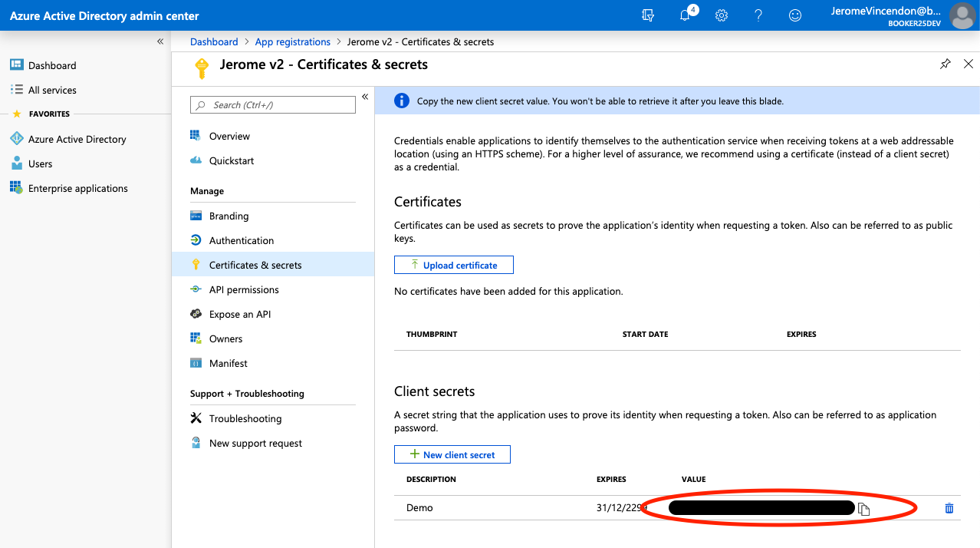Select the Authentication menu item
Image resolution: width=980 pixels, height=548 pixels.
[x=241, y=240]
